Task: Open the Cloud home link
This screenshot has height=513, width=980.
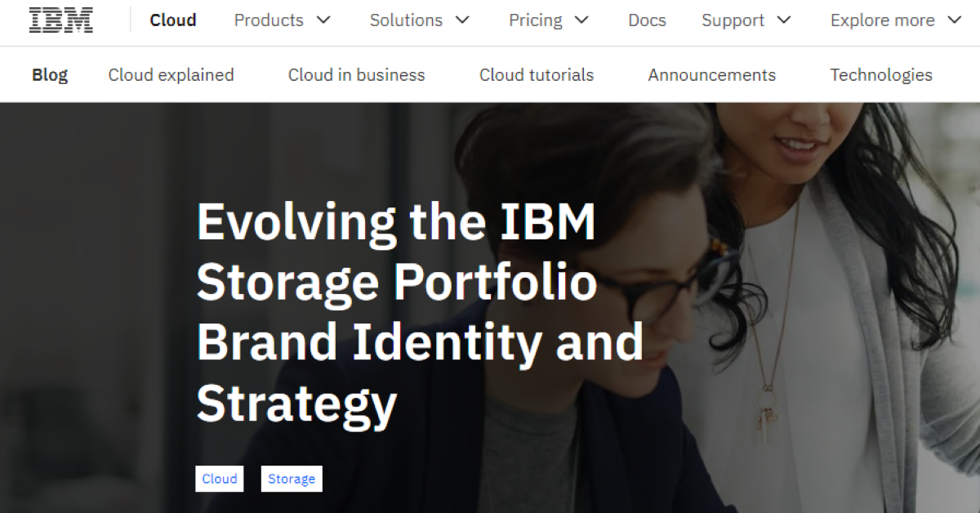Action: [x=173, y=20]
